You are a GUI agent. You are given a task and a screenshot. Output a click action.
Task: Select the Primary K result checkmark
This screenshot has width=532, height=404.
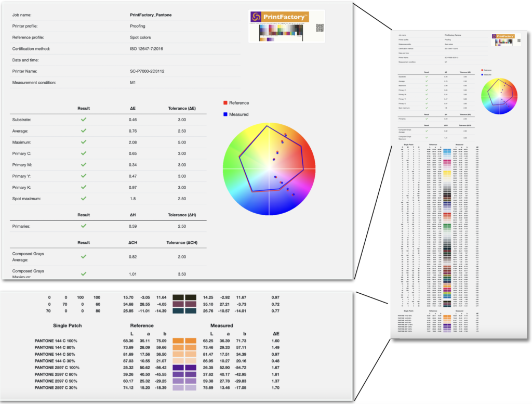[x=84, y=187]
